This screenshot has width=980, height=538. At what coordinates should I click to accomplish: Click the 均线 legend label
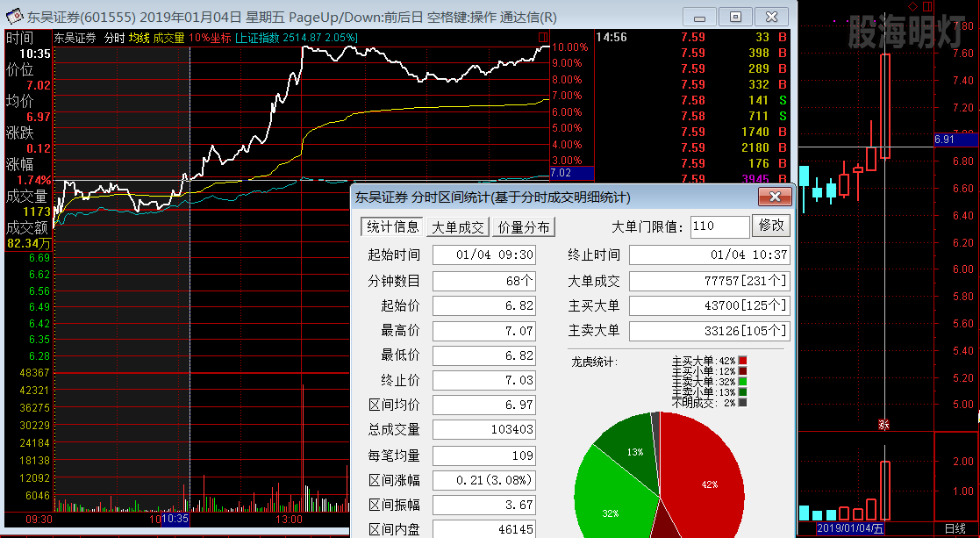click(139, 38)
